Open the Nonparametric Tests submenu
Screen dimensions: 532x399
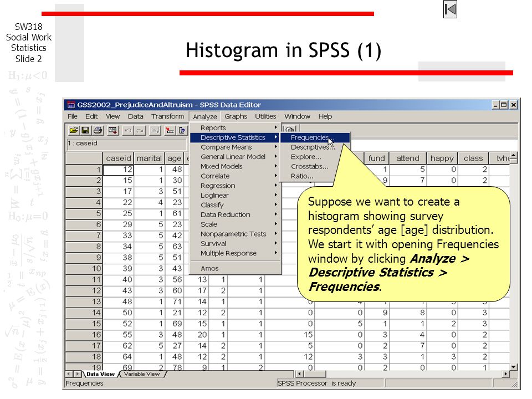click(236, 234)
